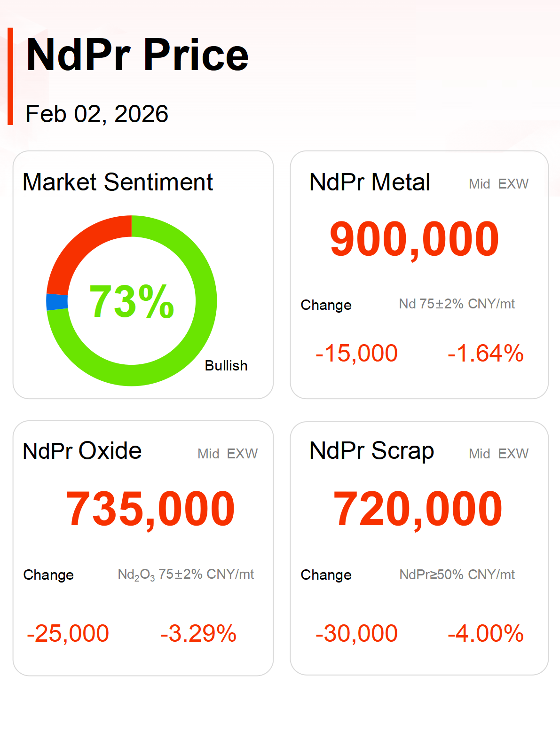This screenshot has width=560, height=732.
Task: Click the Market Sentiment heading
Action: pyautogui.click(x=118, y=182)
